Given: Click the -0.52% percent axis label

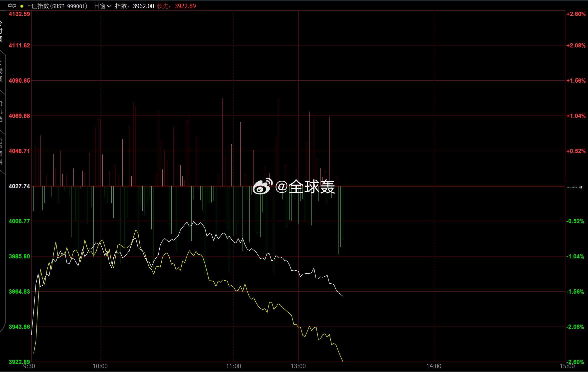Looking at the screenshot, I should [575, 221].
